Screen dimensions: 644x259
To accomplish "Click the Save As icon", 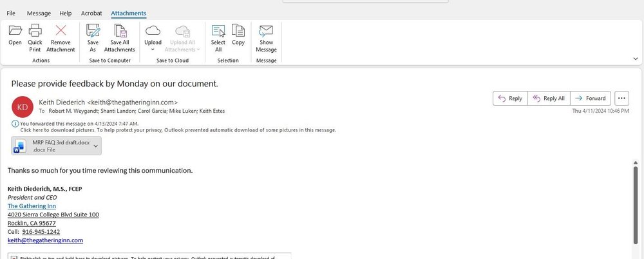I will (x=93, y=30).
